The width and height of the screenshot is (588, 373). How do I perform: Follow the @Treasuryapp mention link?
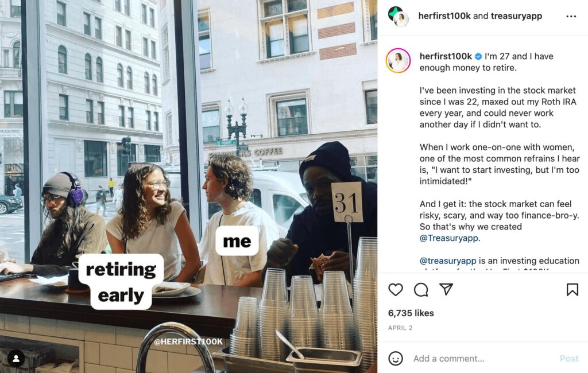pos(449,238)
